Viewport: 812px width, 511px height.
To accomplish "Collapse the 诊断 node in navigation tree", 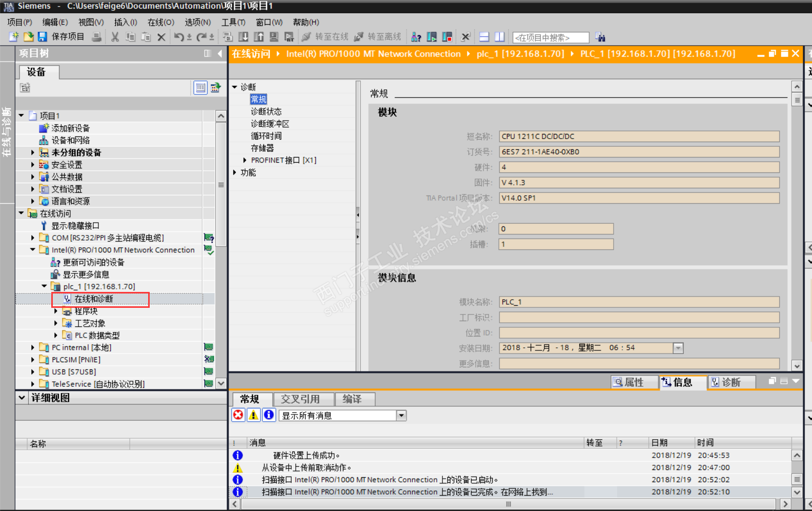I will (234, 87).
